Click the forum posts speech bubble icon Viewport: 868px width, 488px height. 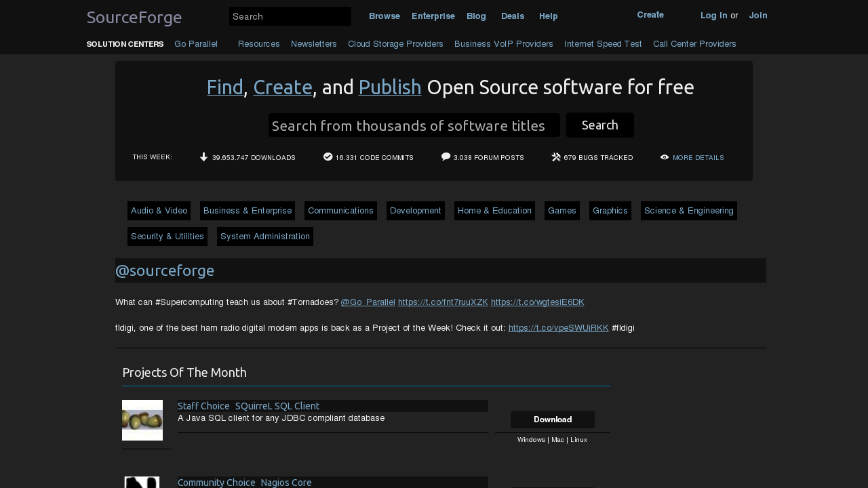pos(446,157)
